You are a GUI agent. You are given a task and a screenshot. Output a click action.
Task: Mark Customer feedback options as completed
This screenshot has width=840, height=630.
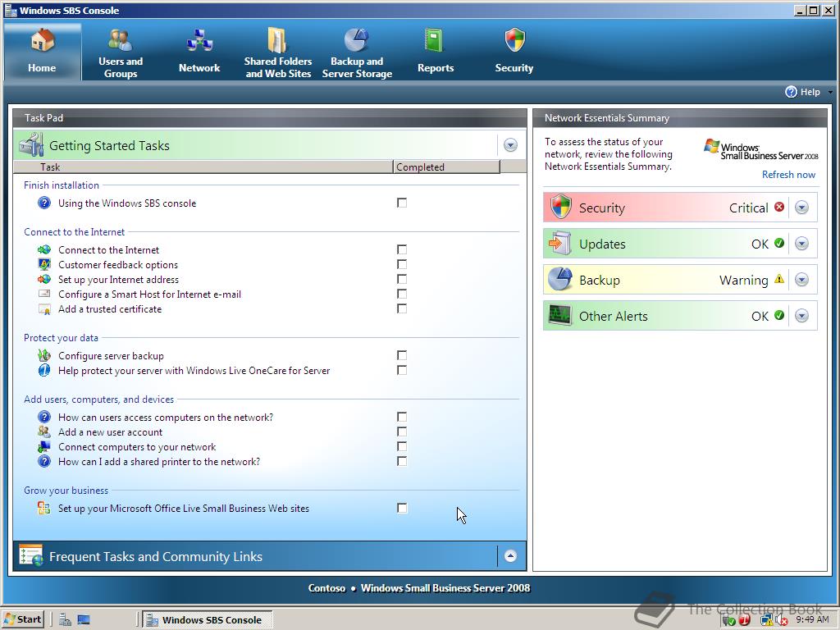click(402, 264)
